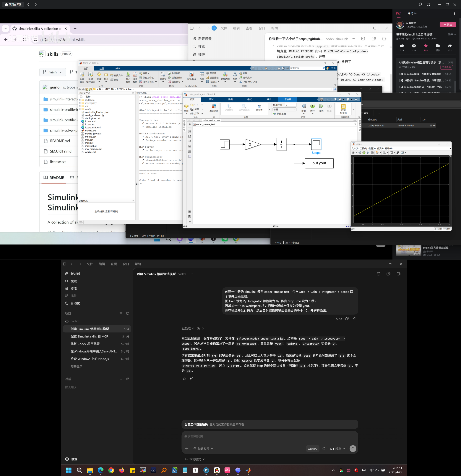Run the Simulink simulation with 运行
461x476 pixels.
tap(313, 108)
